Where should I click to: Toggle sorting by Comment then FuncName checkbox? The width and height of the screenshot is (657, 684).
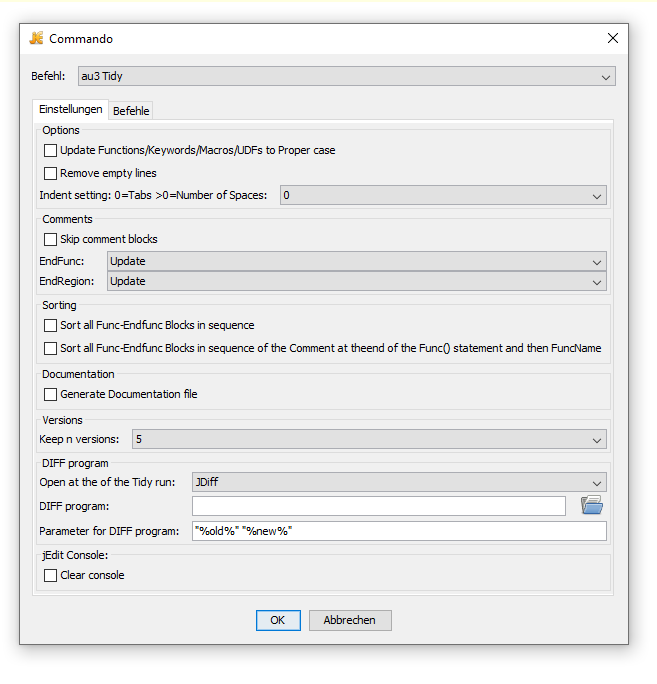[x=51, y=349]
